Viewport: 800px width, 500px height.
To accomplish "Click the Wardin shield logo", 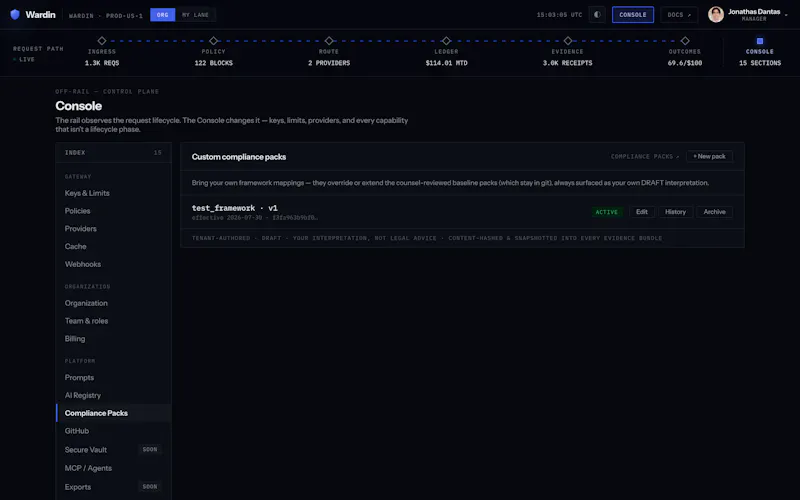I will pos(15,14).
